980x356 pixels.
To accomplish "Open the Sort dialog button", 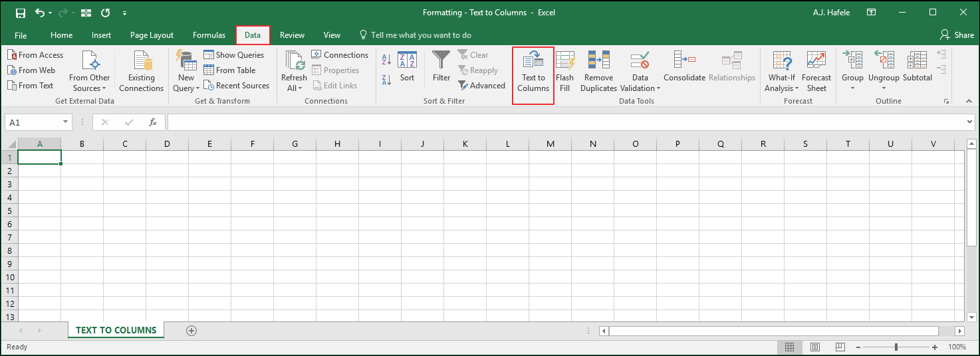I will click(407, 67).
